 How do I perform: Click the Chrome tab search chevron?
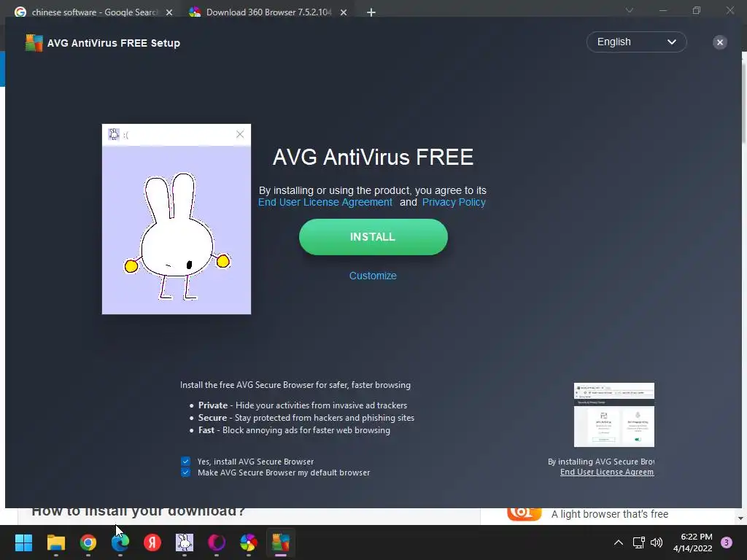[x=630, y=10]
